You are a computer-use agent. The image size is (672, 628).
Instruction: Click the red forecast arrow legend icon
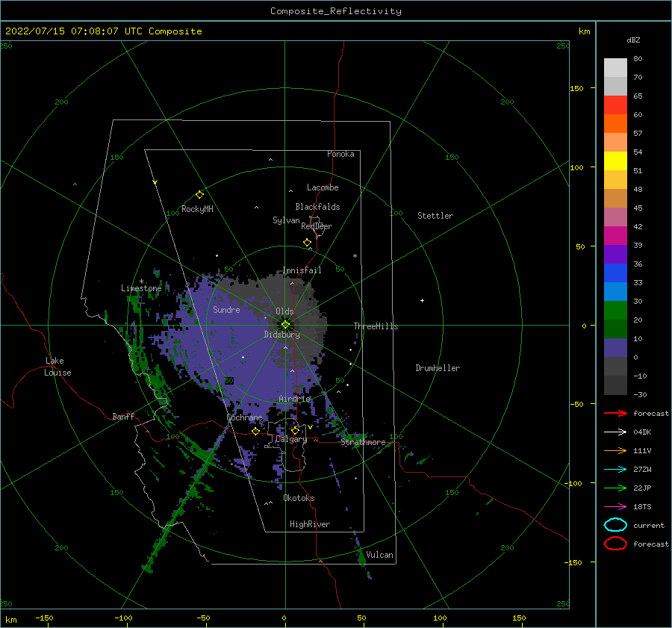point(615,413)
